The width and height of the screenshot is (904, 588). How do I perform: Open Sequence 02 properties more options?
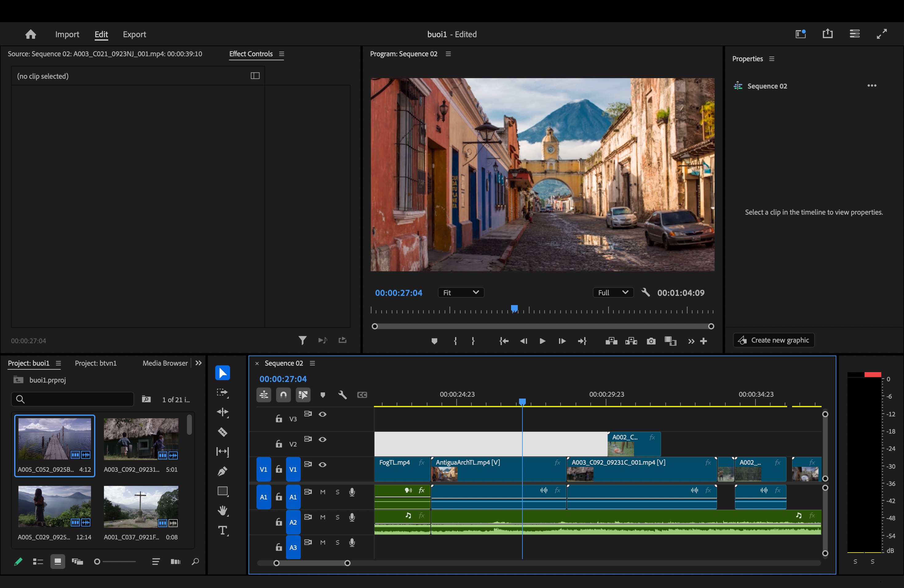point(872,85)
